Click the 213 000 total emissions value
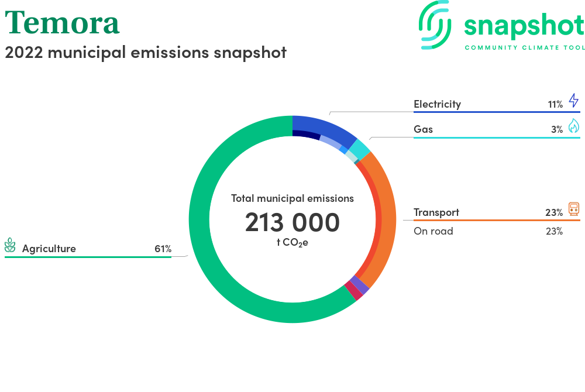 [292, 223]
